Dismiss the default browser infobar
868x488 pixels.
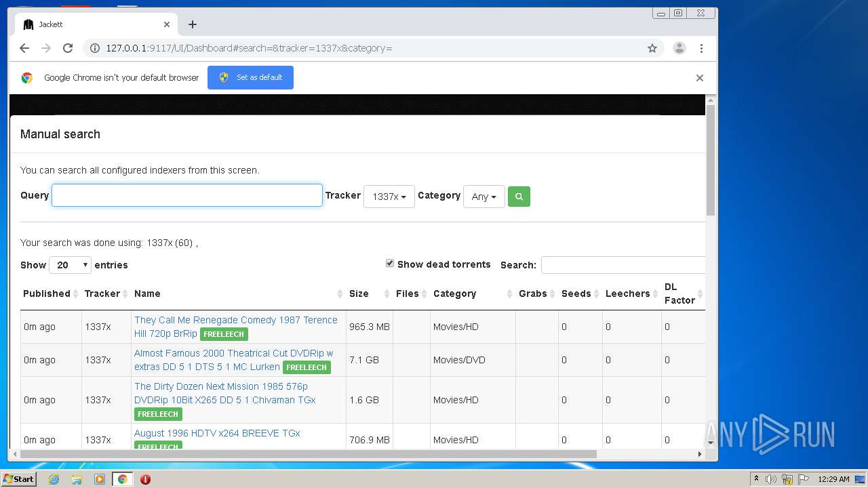(700, 78)
